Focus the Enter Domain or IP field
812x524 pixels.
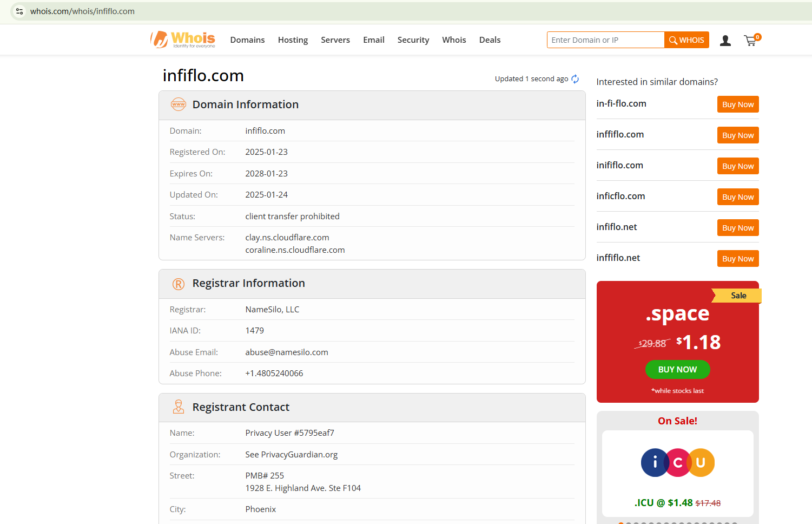point(605,40)
